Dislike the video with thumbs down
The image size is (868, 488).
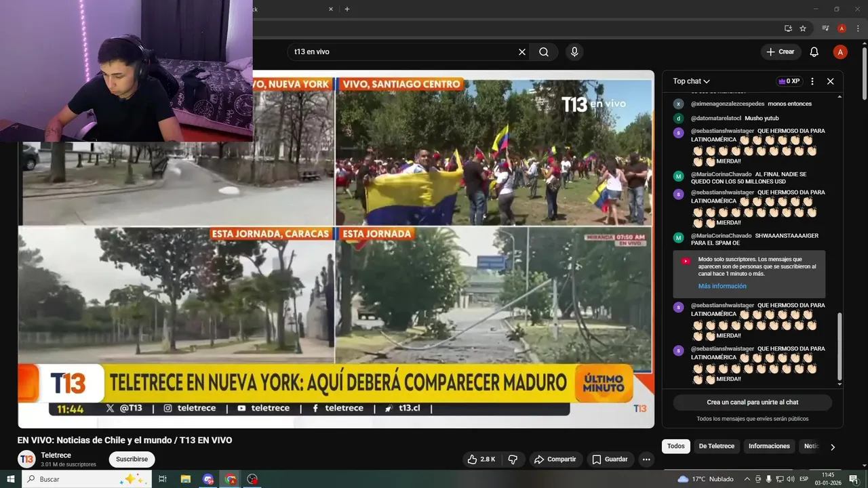point(513,460)
